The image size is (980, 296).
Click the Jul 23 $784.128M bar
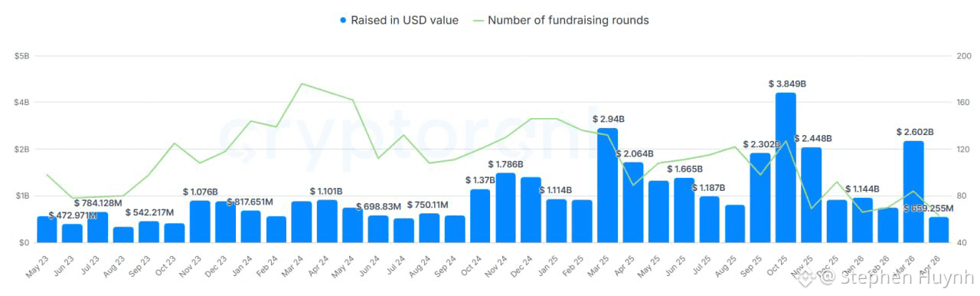[x=98, y=228]
